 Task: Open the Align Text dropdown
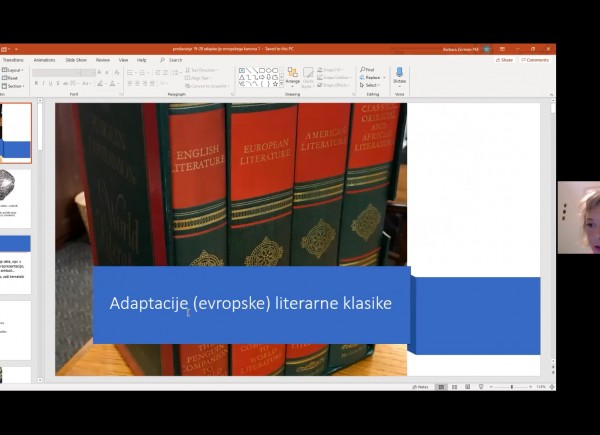pyautogui.click(x=198, y=78)
